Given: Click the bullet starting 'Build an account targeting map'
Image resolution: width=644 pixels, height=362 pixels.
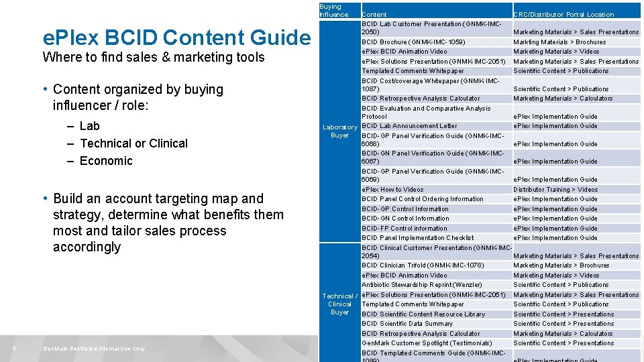Looking at the screenshot, I should pos(168,223).
